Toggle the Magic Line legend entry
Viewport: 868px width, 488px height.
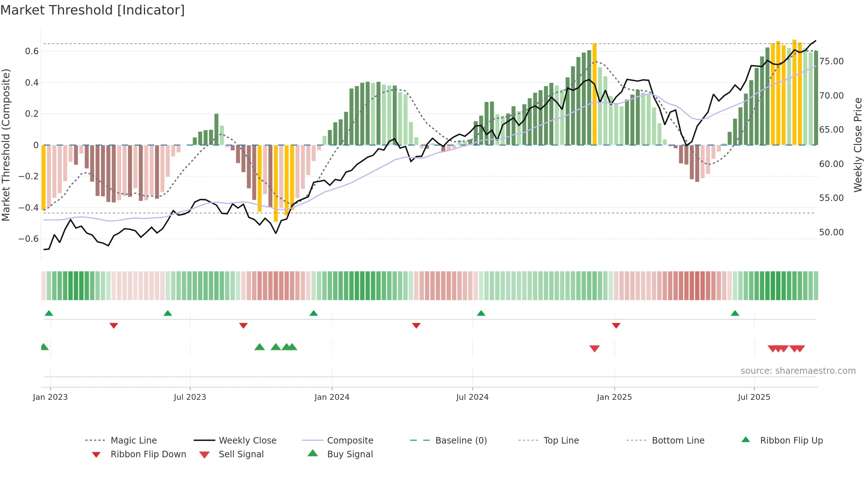121,440
